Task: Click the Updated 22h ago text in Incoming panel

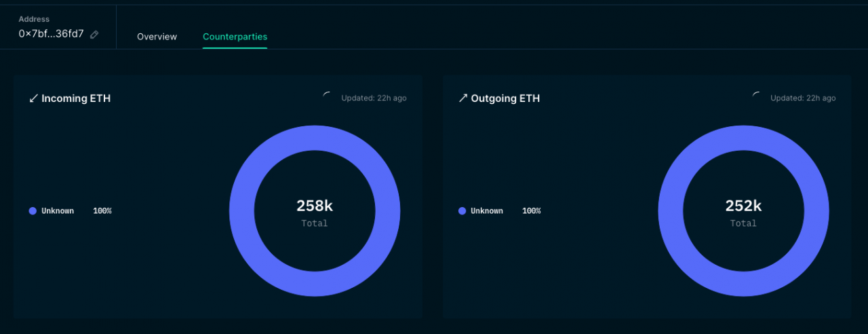Action: tap(374, 98)
